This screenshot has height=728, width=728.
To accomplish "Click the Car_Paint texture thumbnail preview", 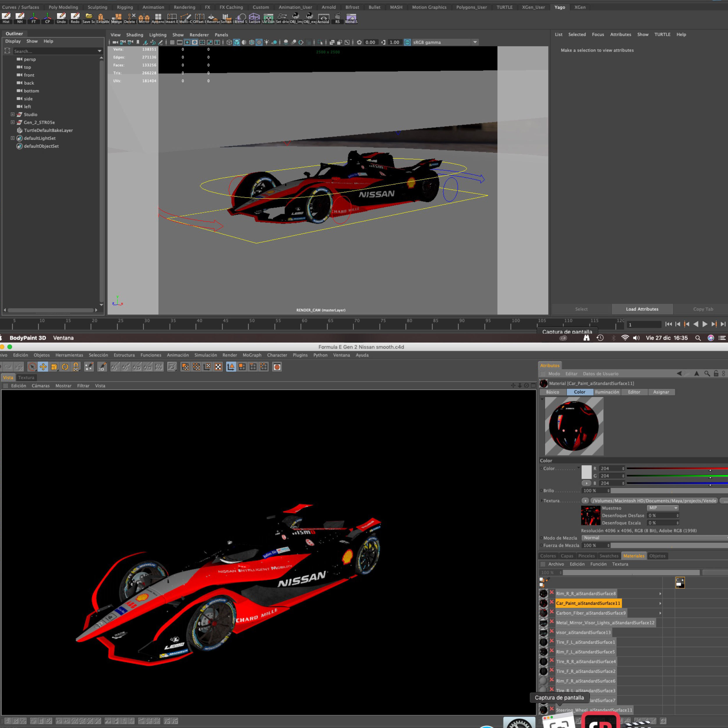I will click(591, 515).
